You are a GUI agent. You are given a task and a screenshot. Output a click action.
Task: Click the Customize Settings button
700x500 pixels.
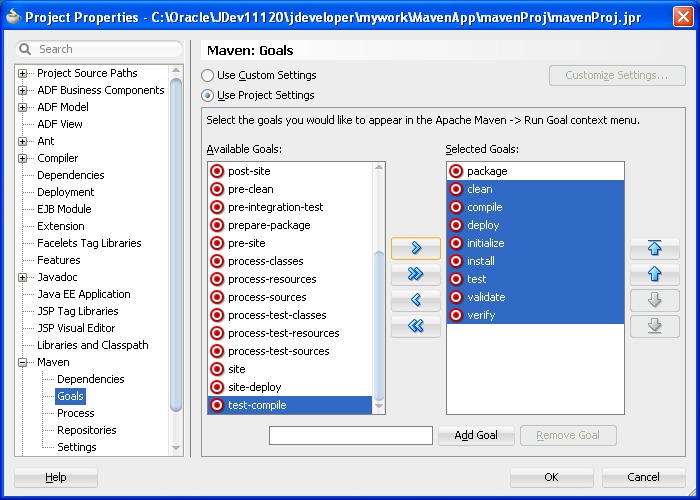click(x=617, y=75)
